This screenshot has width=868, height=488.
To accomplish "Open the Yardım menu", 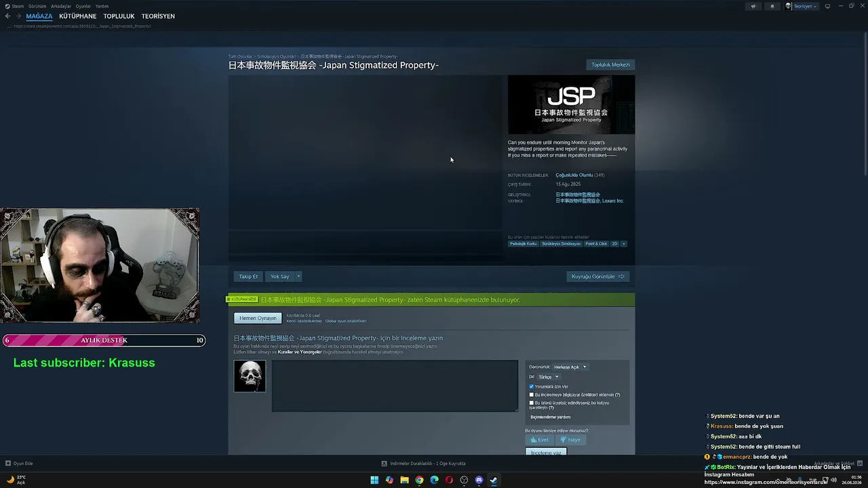I will (x=102, y=6).
